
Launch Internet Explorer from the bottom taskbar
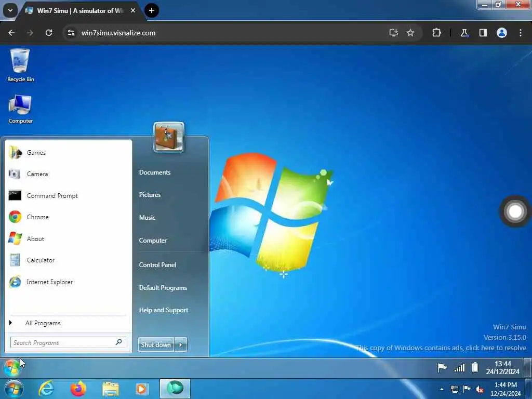(x=46, y=389)
